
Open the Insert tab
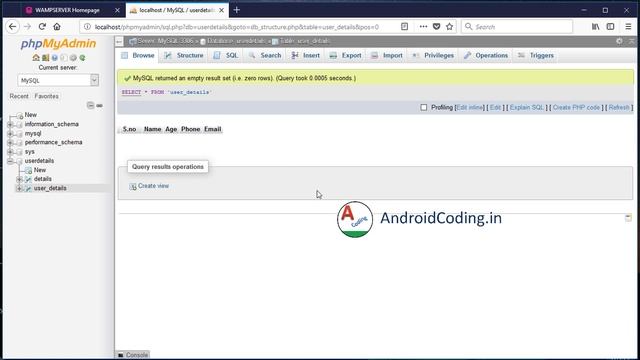(306, 56)
